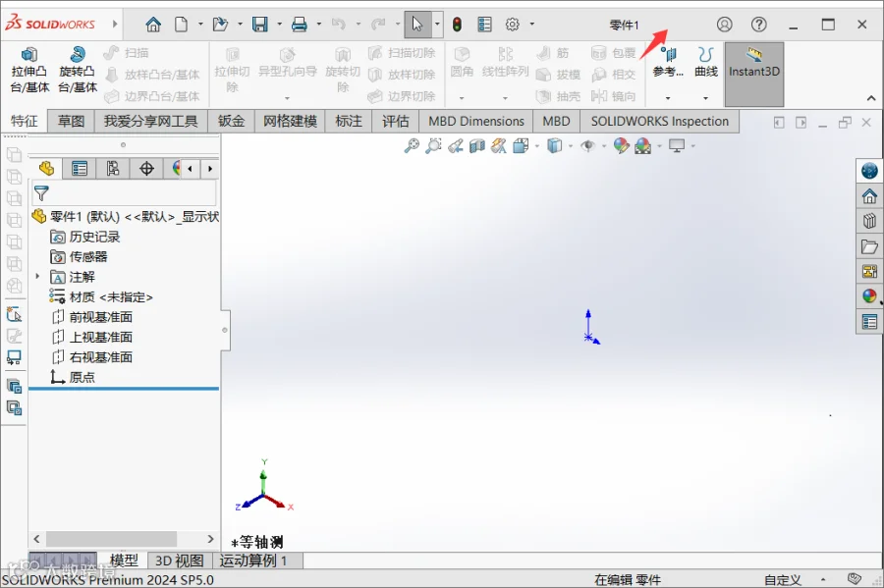Open the View Orientation dropdown arrow
884x588 pixels.
(536, 146)
